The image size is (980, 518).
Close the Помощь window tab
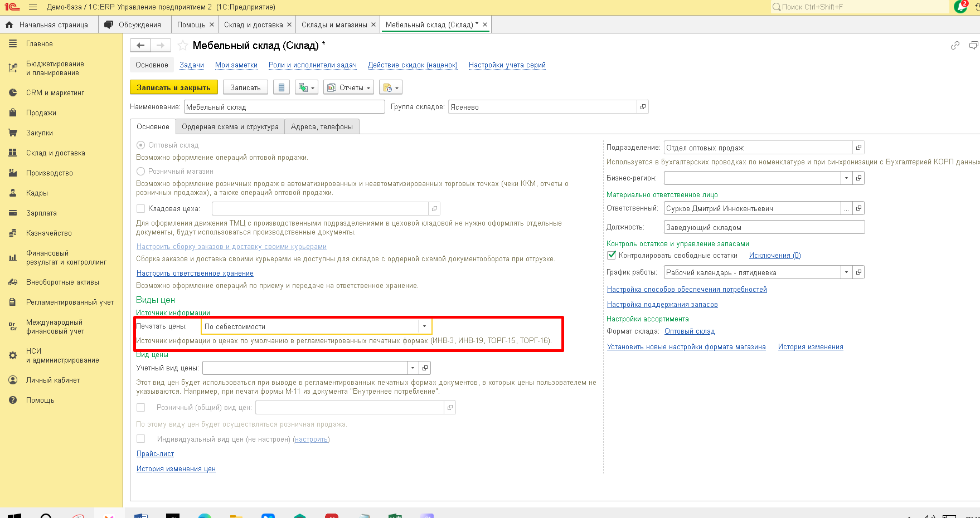tap(212, 25)
